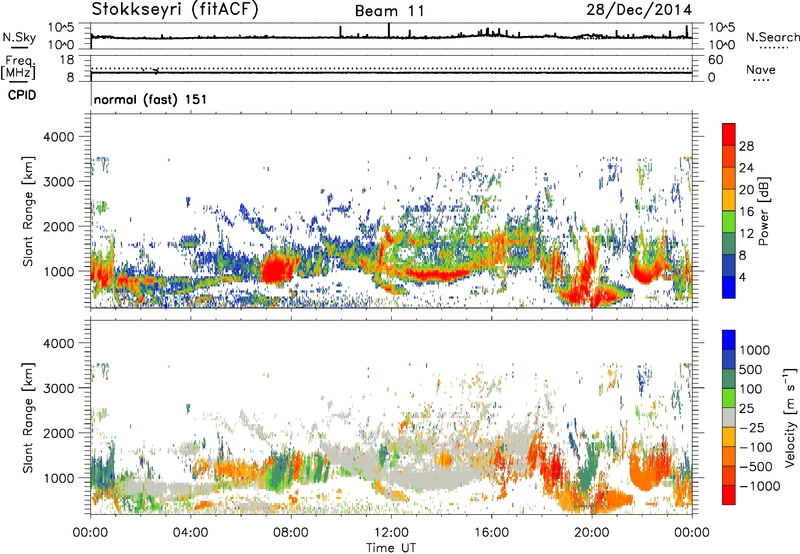Viewport: 800px width, 554px height.
Task: Click the 20:00 time tick label
Action: click(x=591, y=533)
